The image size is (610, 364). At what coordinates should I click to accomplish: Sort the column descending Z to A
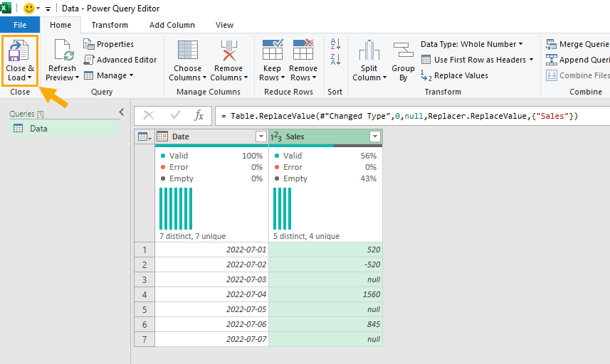point(335,60)
